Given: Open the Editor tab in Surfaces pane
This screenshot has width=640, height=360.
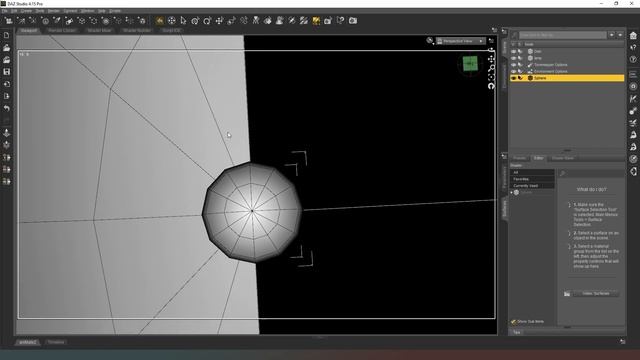Looking at the screenshot, I should pyautogui.click(x=539, y=158).
